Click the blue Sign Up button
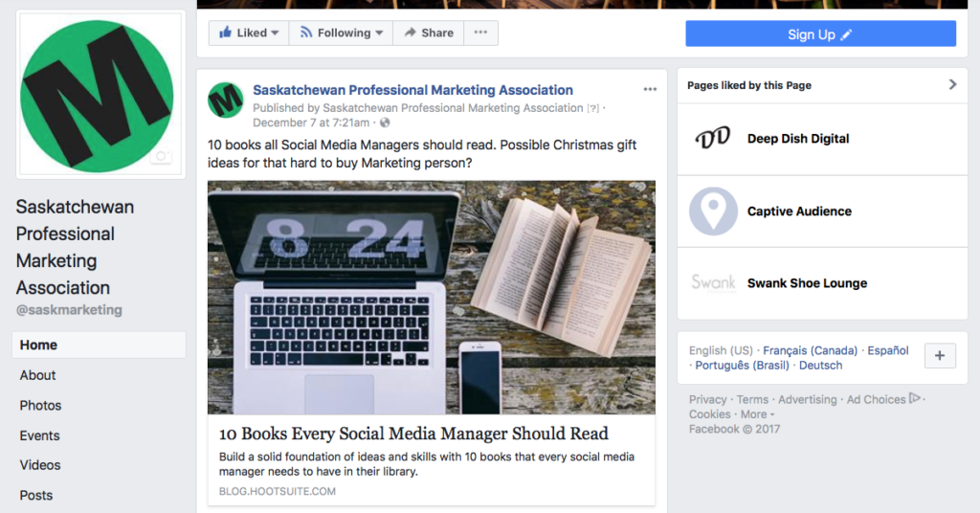The width and height of the screenshot is (980, 513). (x=820, y=33)
